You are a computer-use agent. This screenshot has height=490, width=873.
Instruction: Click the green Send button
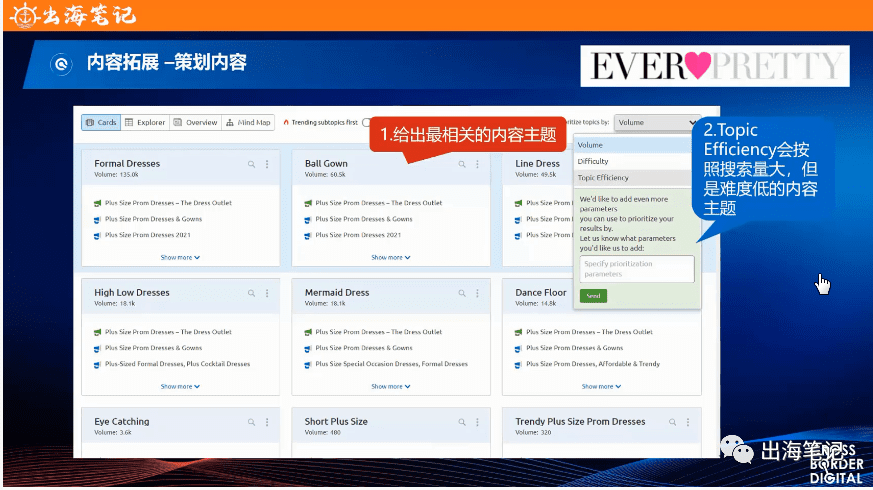593,296
